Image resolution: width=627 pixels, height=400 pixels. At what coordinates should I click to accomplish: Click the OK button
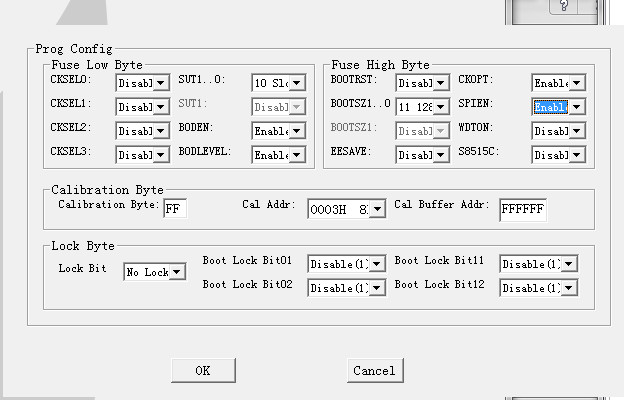pos(202,370)
